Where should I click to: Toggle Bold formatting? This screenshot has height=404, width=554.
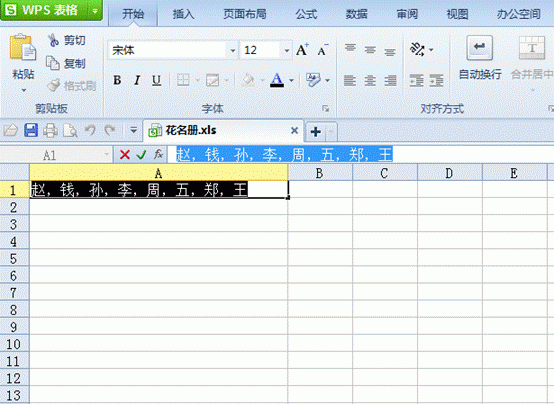coord(117,80)
